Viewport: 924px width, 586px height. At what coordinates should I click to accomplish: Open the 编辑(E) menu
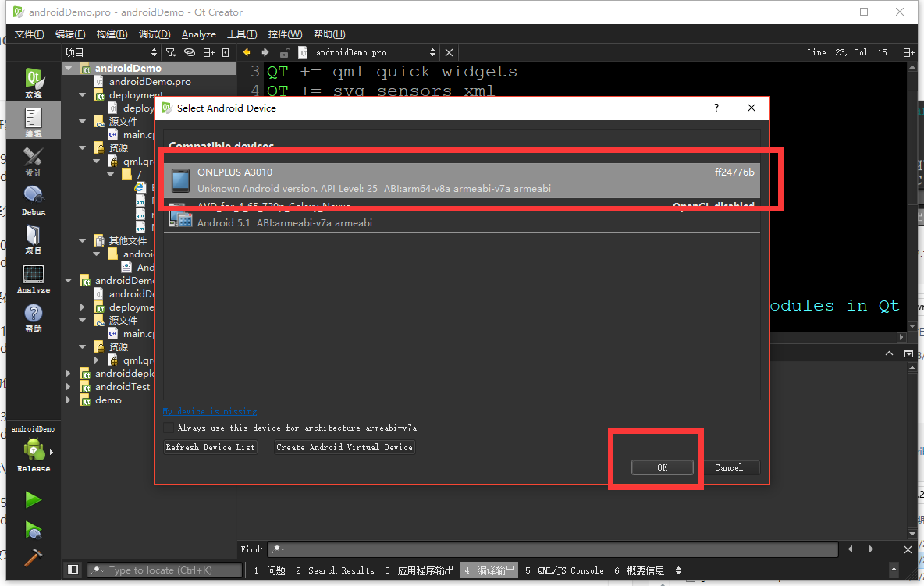coord(70,34)
